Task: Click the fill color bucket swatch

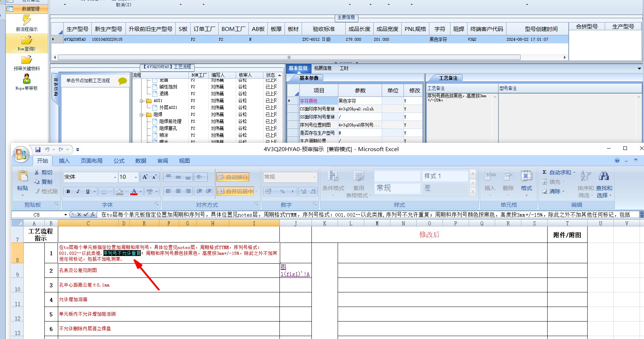Action: coord(120,192)
